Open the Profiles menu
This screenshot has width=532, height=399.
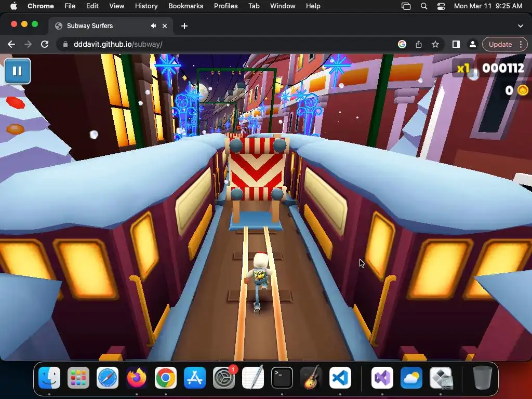[225, 6]
